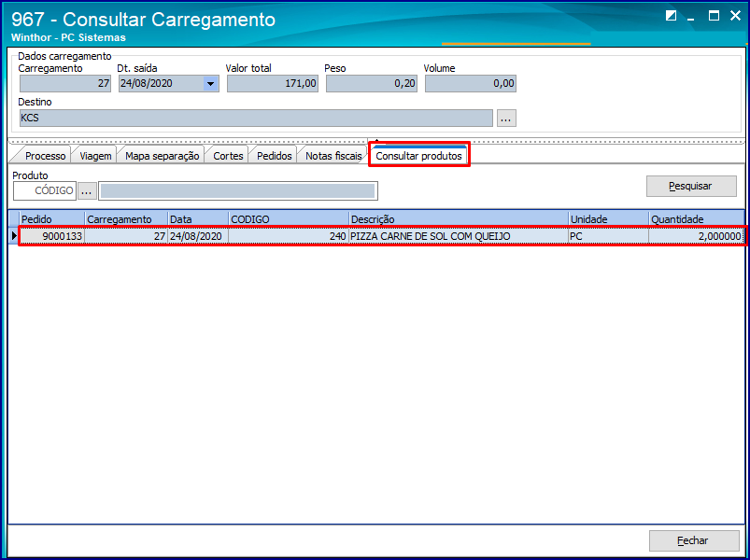The image size is (750, 560).
Task: Open the Cortes tab
Action: click(228, 156)
